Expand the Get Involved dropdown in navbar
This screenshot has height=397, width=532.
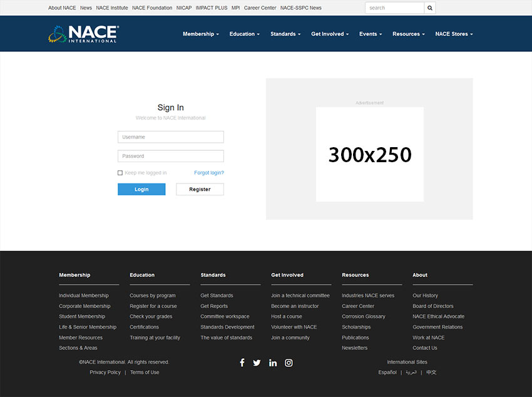(330, 34)
